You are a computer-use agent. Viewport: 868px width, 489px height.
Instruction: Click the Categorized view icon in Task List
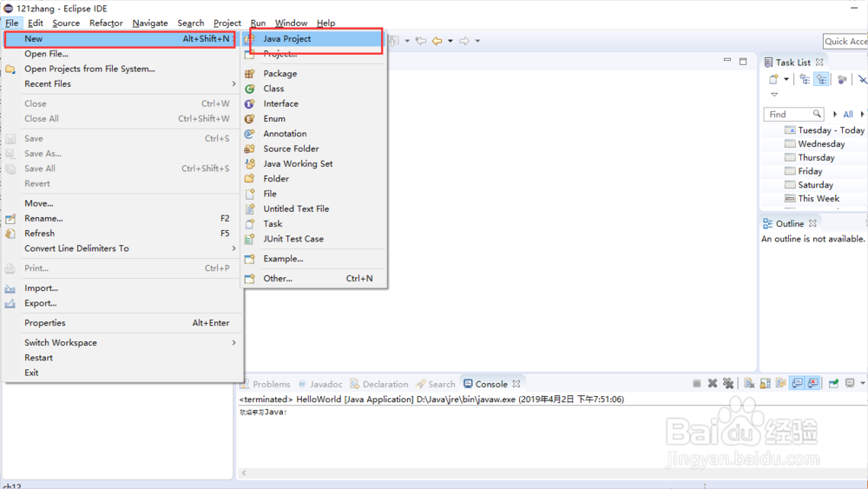coord(805,80)
